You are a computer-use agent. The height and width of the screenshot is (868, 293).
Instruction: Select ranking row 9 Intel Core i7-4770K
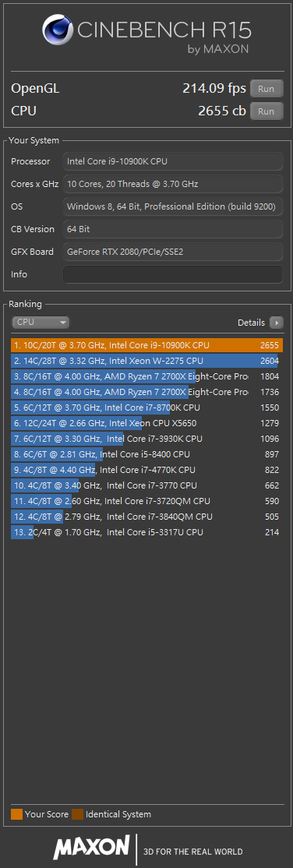point(146,470)
